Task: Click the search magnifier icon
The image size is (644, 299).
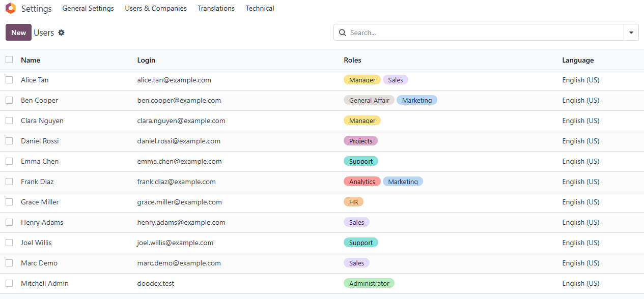Action: [x=342, y=33]
